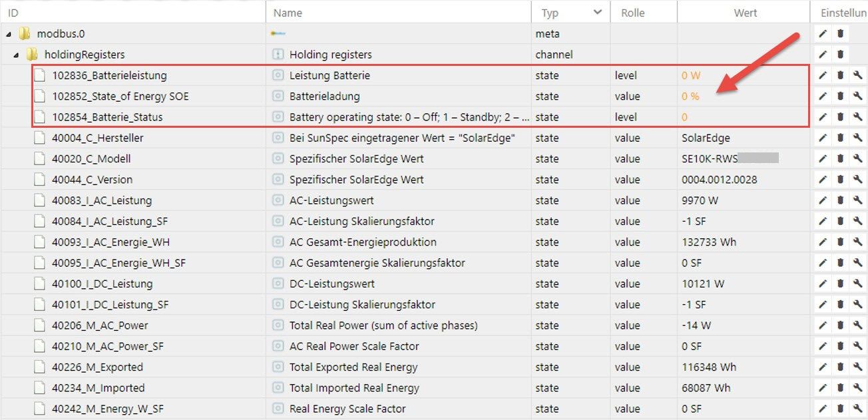
Task: Click the modbus.0 folder icon
Action: [25, 33]
